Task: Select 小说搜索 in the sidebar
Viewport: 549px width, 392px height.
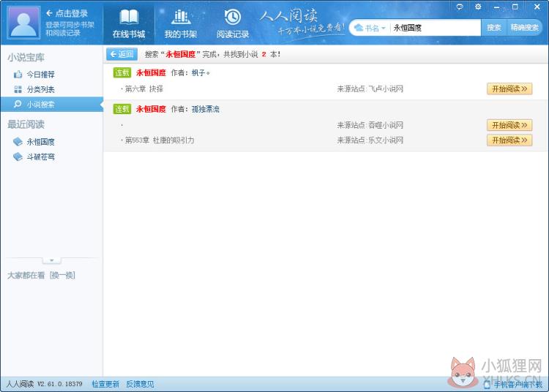Action: (52, 105)
